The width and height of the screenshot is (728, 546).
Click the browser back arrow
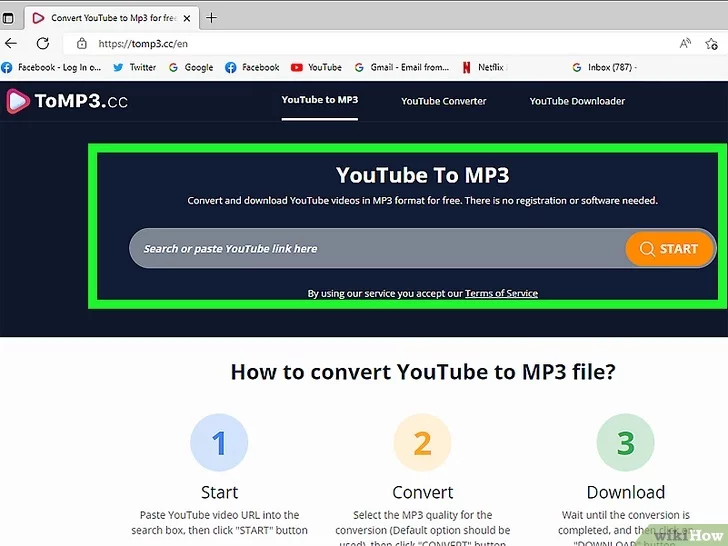tap(11, 44)
